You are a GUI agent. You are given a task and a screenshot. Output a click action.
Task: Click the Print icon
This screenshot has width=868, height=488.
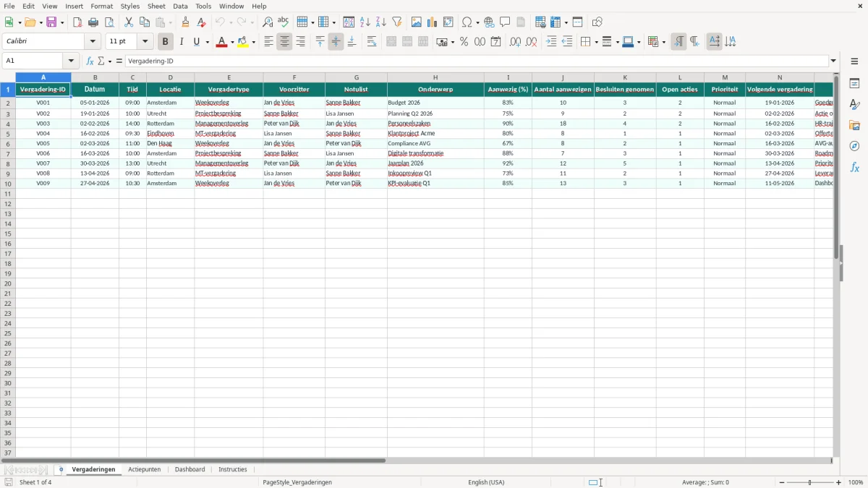(x=93, y=22)
